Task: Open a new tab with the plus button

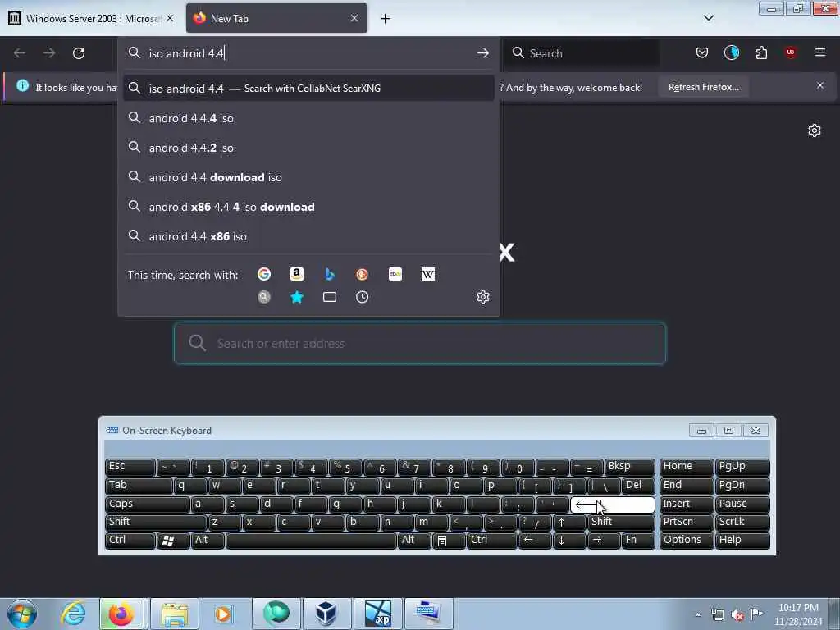Action: [x=386, y=19]
